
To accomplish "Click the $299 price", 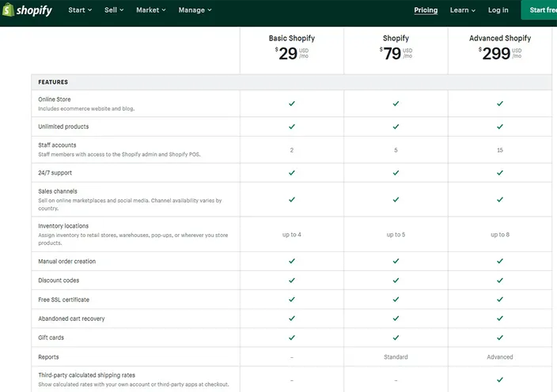I will coord(499,54).
